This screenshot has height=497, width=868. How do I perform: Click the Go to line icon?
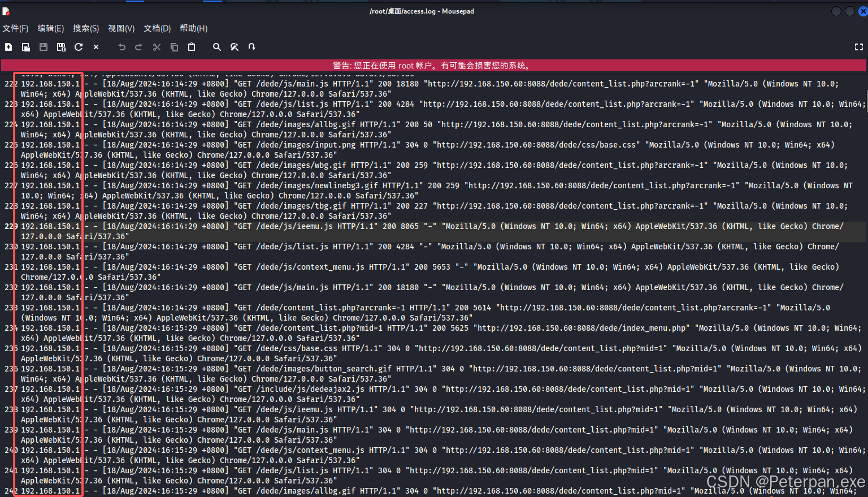coord(252,47)
